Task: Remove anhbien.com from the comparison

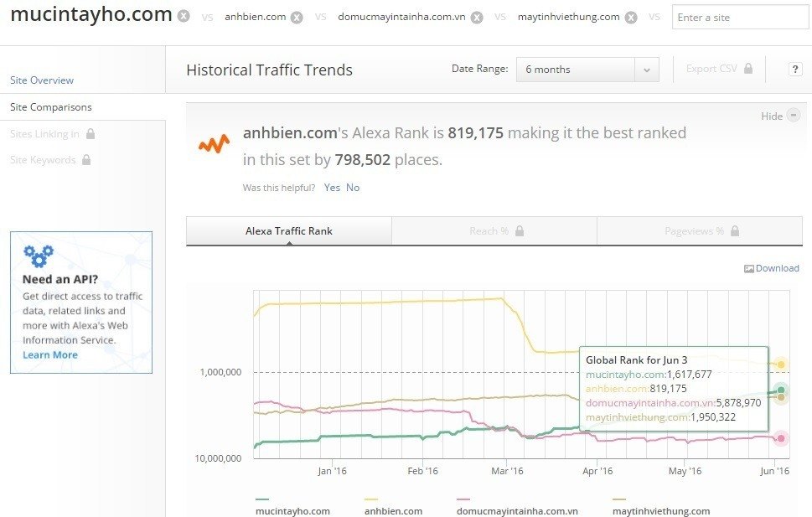Action: tap(297, 18)
